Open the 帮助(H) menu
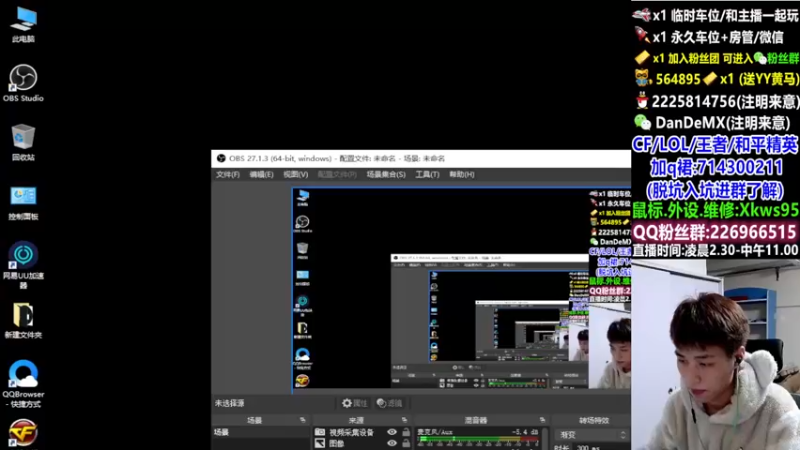800x450 pixels. click(462, 174)
